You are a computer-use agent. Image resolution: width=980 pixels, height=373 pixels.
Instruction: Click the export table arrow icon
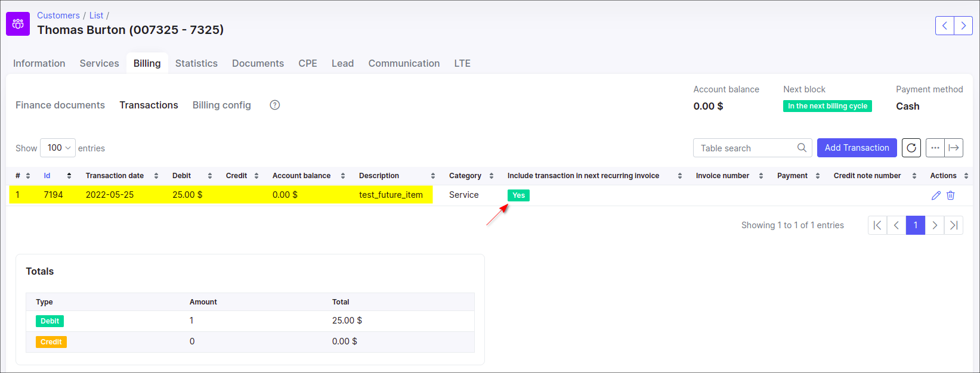954,148
